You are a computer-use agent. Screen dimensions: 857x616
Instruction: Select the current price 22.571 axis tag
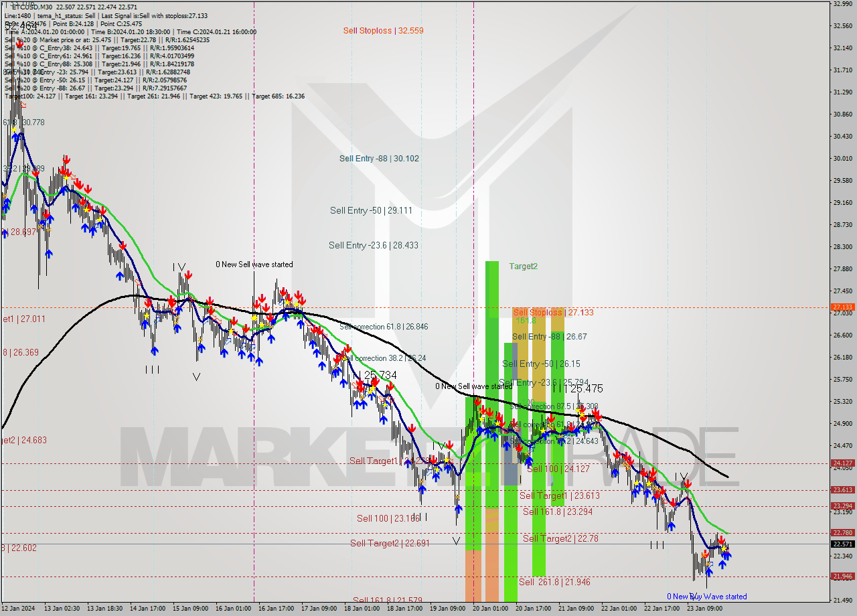pyautogui.click(x=843, y=544)
